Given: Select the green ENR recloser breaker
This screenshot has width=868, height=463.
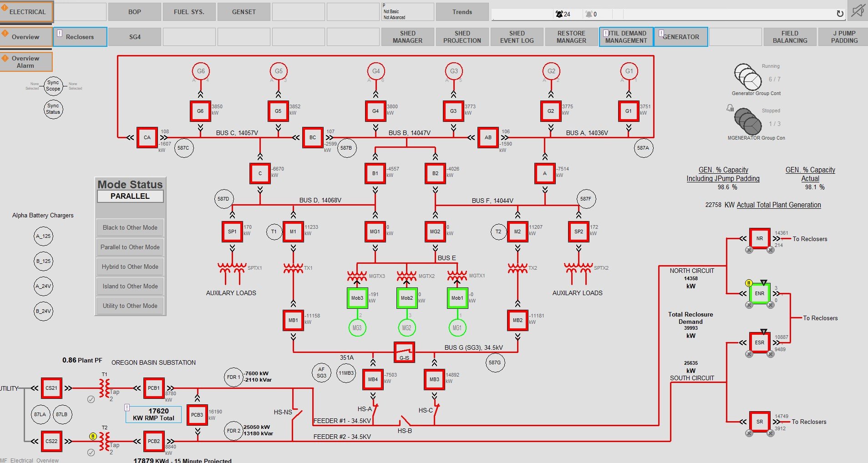Looking at the screenshot, I should 760,293.
